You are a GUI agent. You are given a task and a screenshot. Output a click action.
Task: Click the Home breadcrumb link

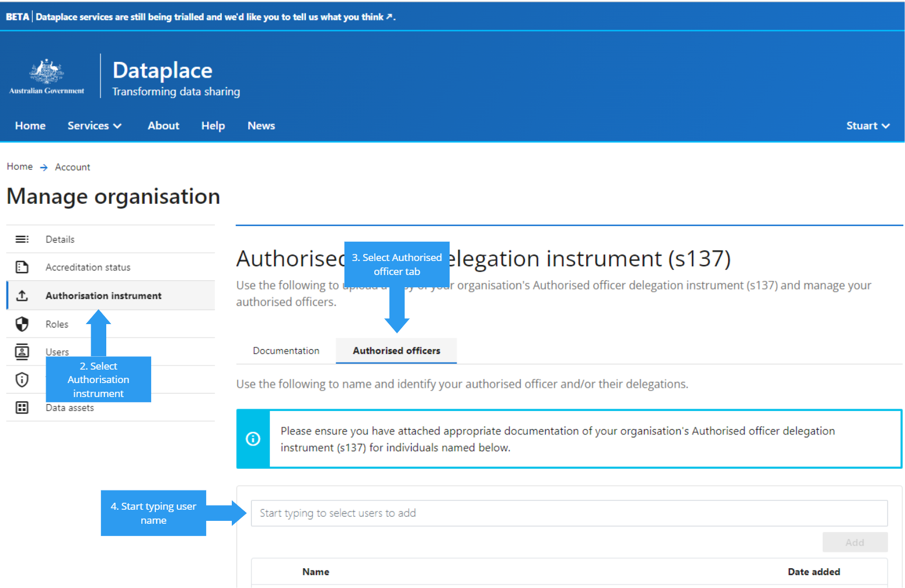point(20,166)
